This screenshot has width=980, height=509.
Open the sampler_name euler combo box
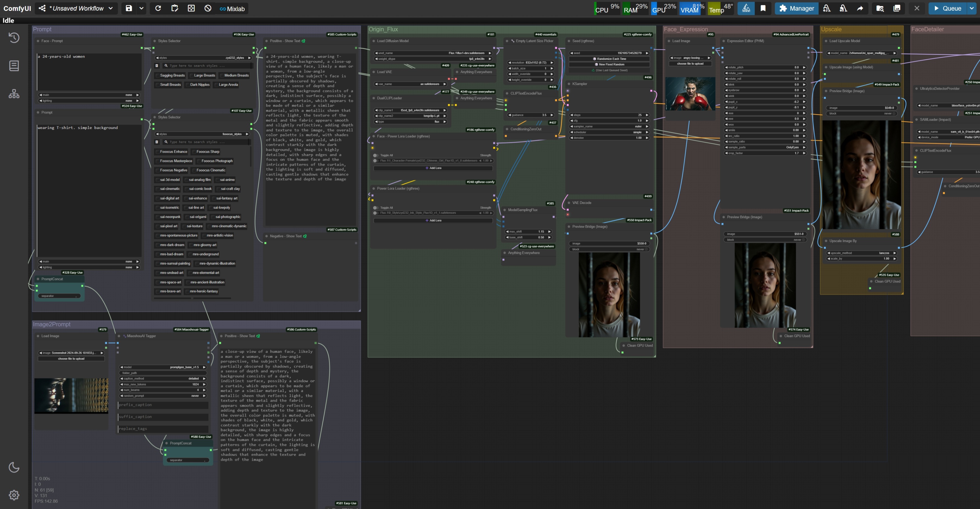[609, 127]
